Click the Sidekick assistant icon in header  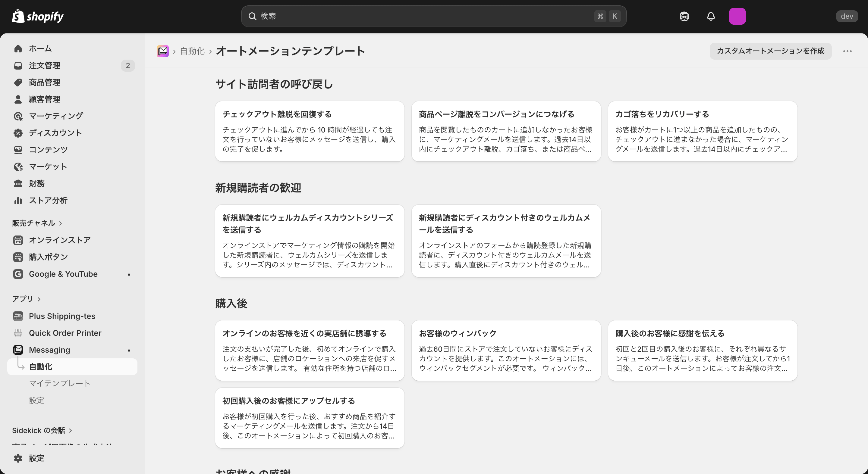(684, 16)
